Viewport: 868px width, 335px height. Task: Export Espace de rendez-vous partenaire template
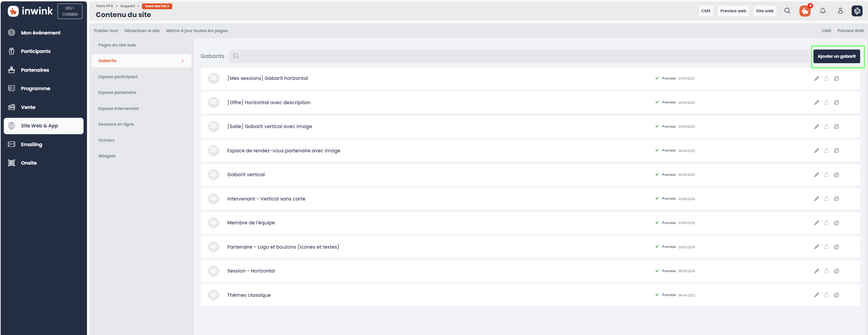point(826,150)
